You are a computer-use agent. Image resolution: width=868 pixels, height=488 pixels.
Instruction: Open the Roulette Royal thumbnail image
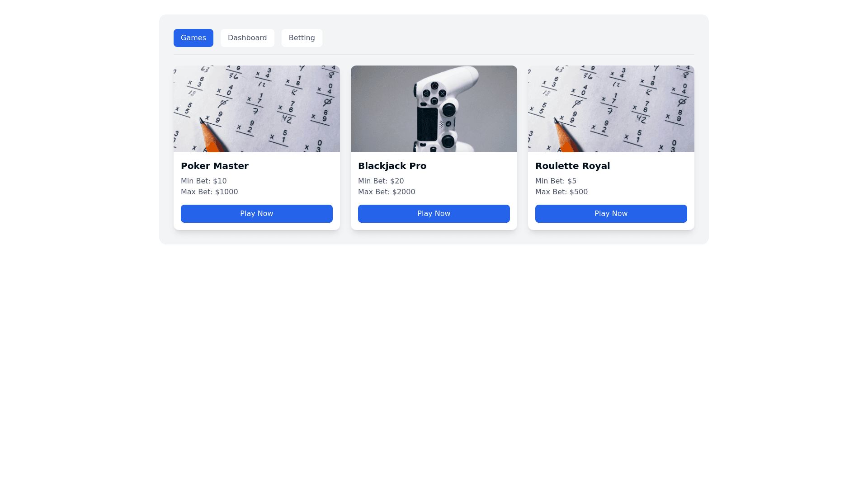(611, 109)
